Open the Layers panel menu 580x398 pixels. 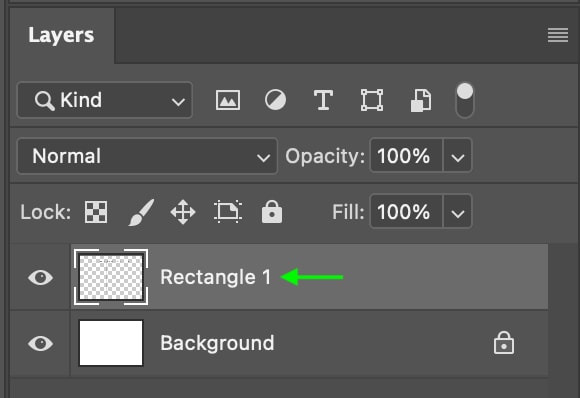pyautogui.click(x=558, y=35)
